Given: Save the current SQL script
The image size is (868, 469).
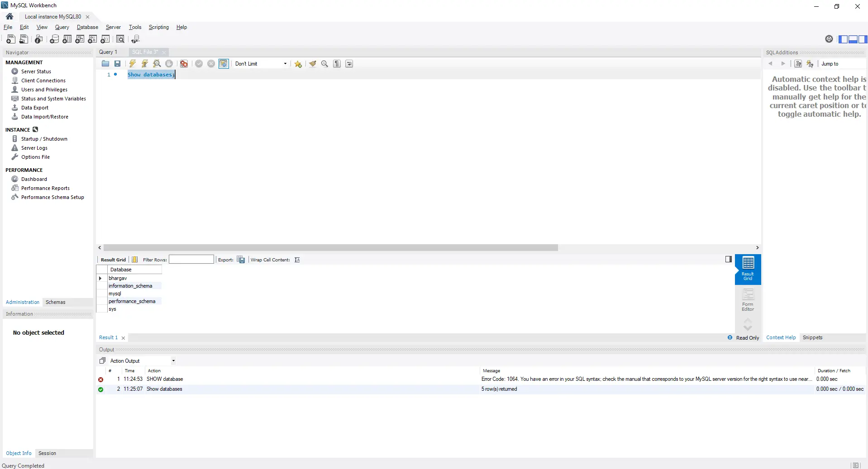Looking at the screenshot, I should pos(117,63).
